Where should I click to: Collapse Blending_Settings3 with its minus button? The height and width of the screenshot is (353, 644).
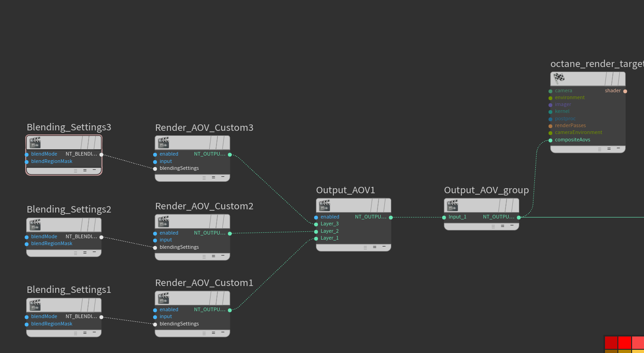[94, 170]
